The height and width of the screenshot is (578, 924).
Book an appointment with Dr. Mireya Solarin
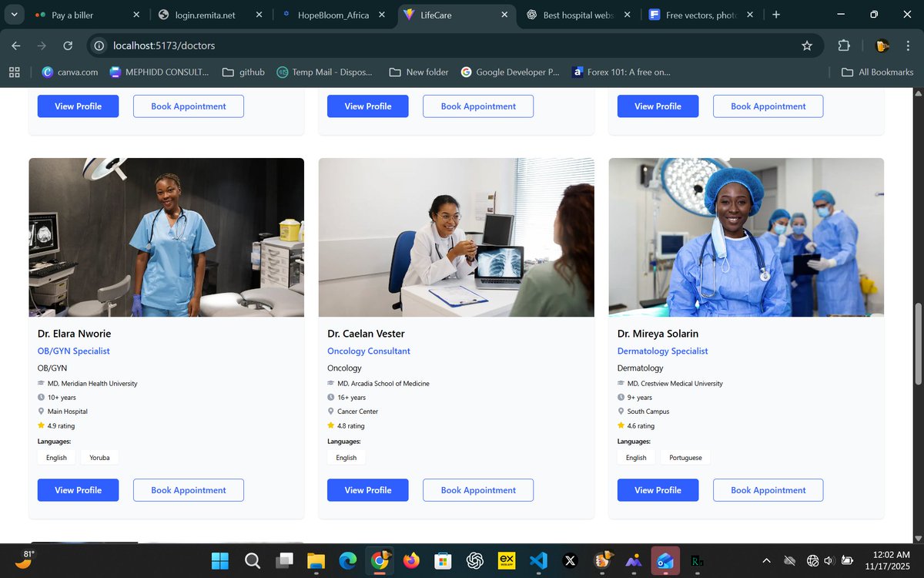coord(768,489)
